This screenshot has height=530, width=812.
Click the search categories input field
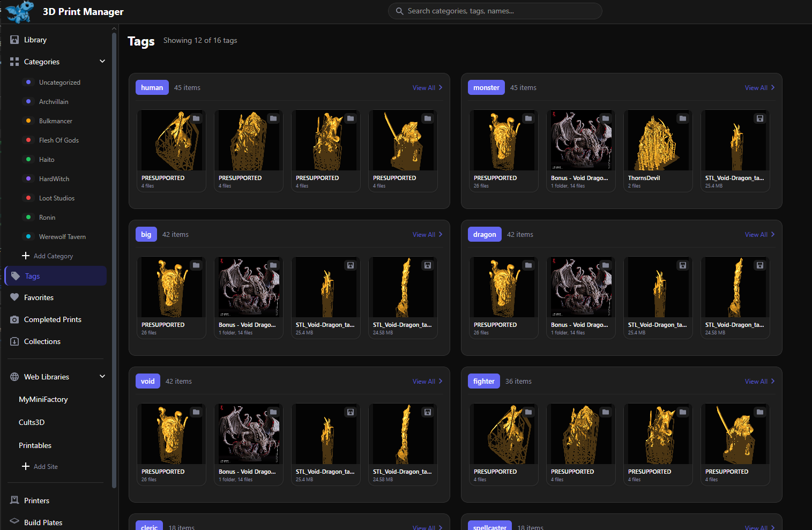(495, 11)
